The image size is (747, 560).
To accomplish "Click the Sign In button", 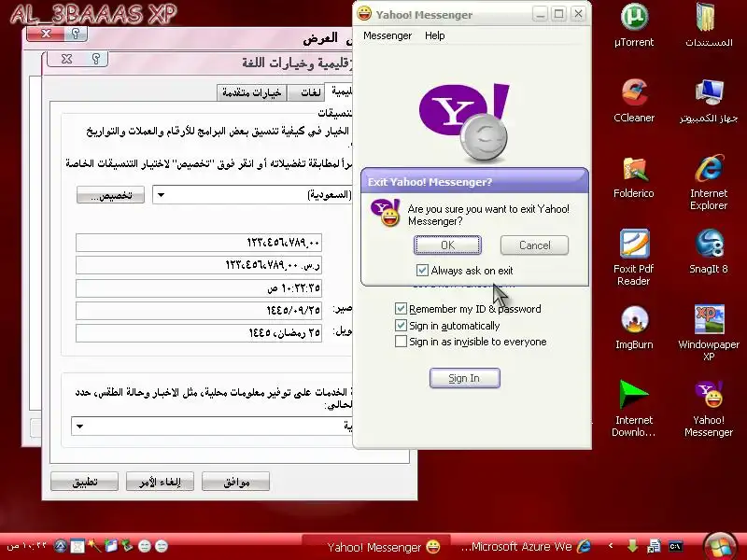I will click(464, 378).
